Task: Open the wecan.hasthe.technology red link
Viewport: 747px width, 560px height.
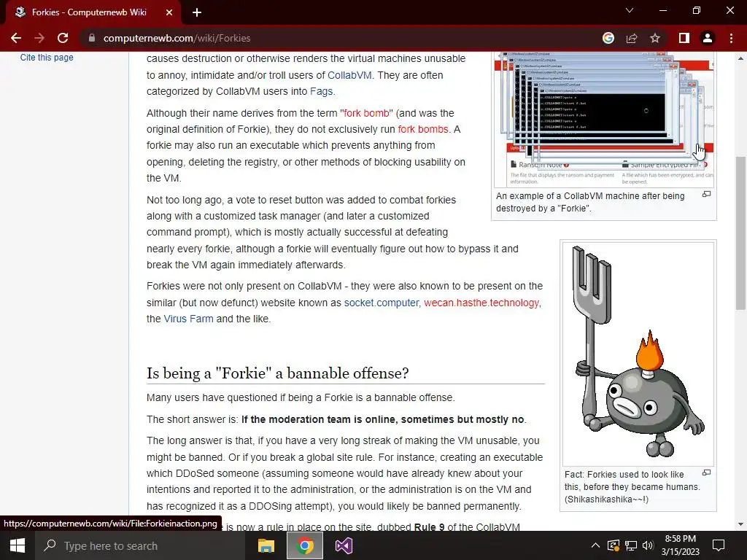Action: click(481, 303)
